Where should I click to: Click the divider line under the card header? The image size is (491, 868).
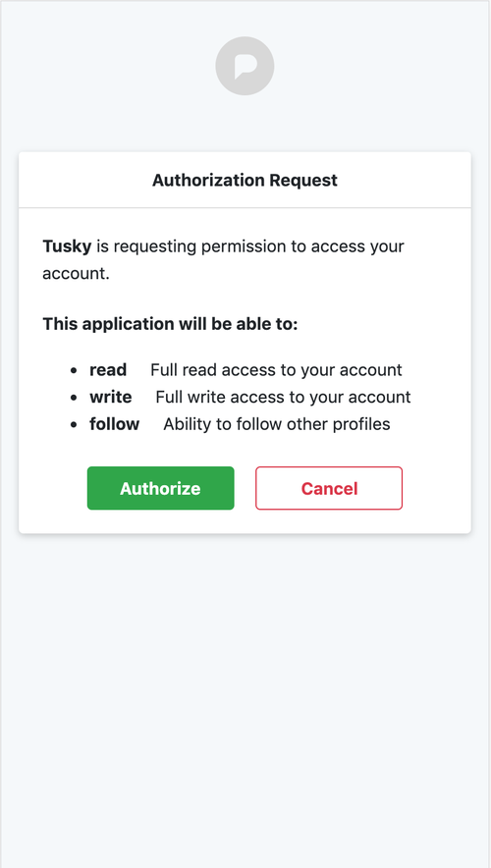(x=245, y=208)
